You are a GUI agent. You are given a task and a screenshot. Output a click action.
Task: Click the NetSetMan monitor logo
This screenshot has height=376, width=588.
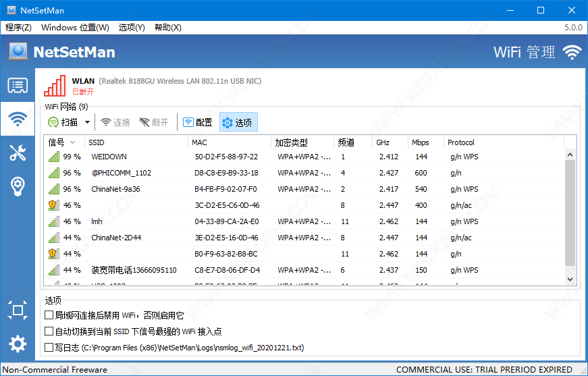click(18, 51)
